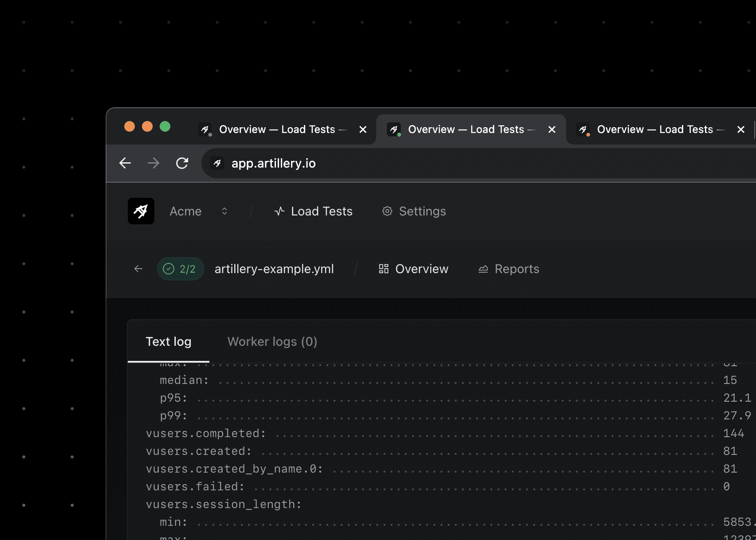
Task: Open the Acme workspace selector dropdown
Action: 225,211
